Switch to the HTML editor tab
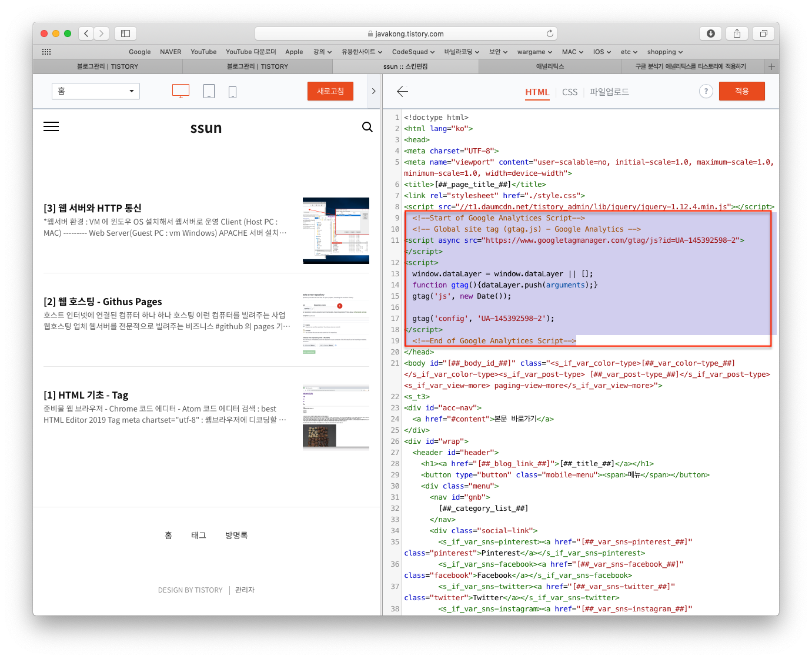This screenshot has width=812, height=659. click(x=537, y=92)
